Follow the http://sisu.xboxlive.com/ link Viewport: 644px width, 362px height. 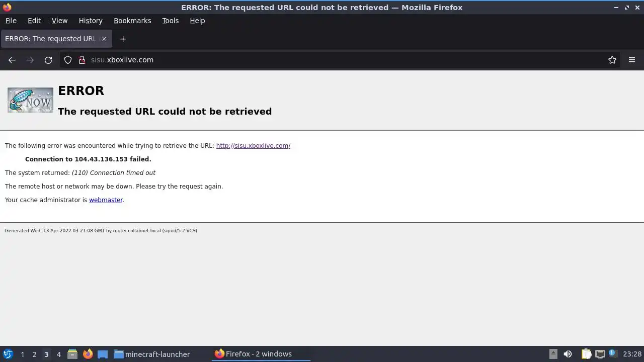(x=253, y=146)
